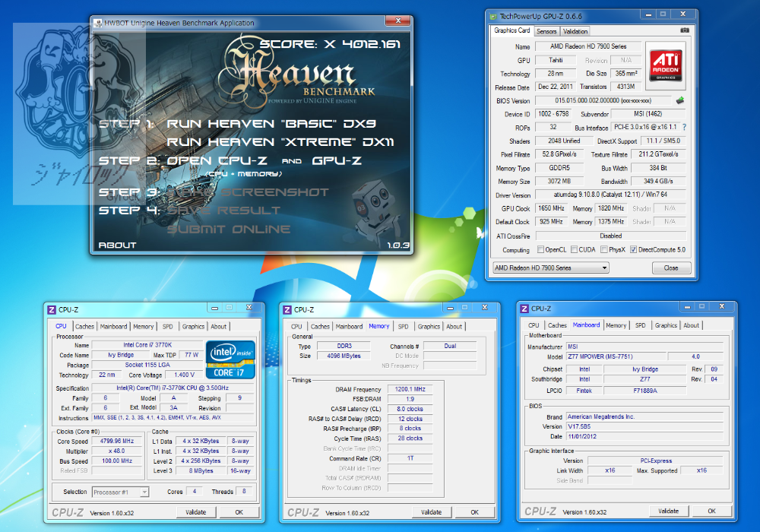Open Memory tab in the first CPU-Z window
Screen dimensions: 760x532
point(144,327)
